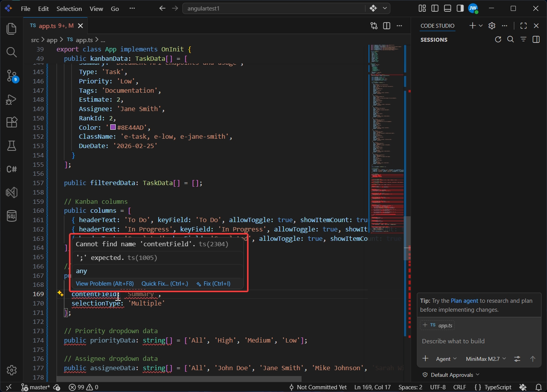Click the Plan agent link in the tip
The image size is (547, 392).
(464, 301)
